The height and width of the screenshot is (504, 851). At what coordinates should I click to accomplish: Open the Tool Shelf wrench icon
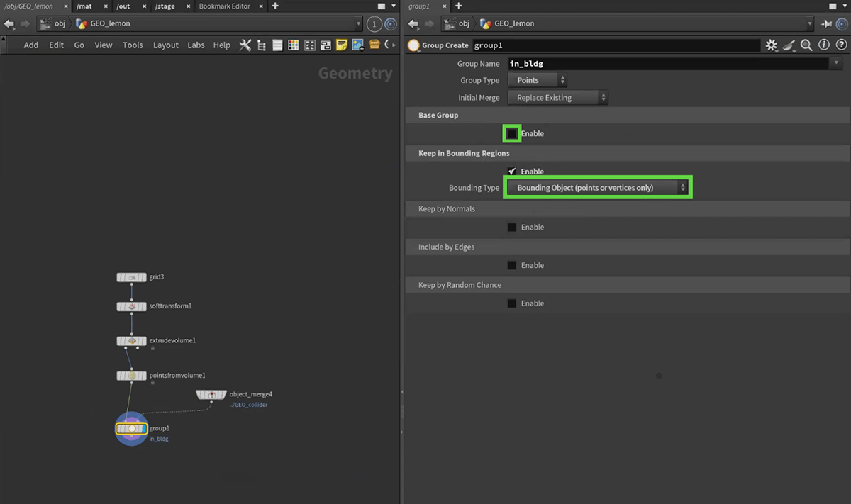245,45
